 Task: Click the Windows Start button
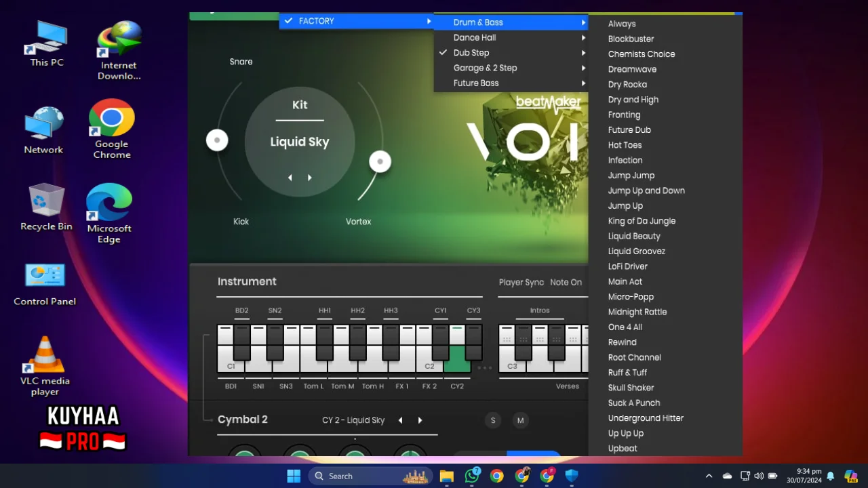point(294,476)
